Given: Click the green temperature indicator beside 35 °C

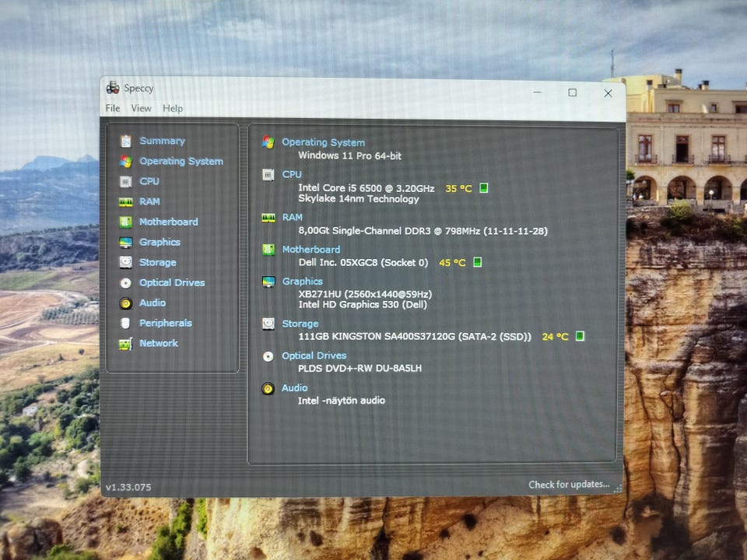Looking at the screenshot, I should point(483,188).
